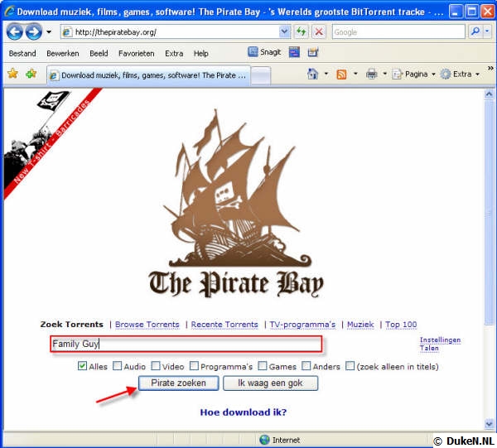
Task: Open a new blank tab
Action: tap(261, 76)
